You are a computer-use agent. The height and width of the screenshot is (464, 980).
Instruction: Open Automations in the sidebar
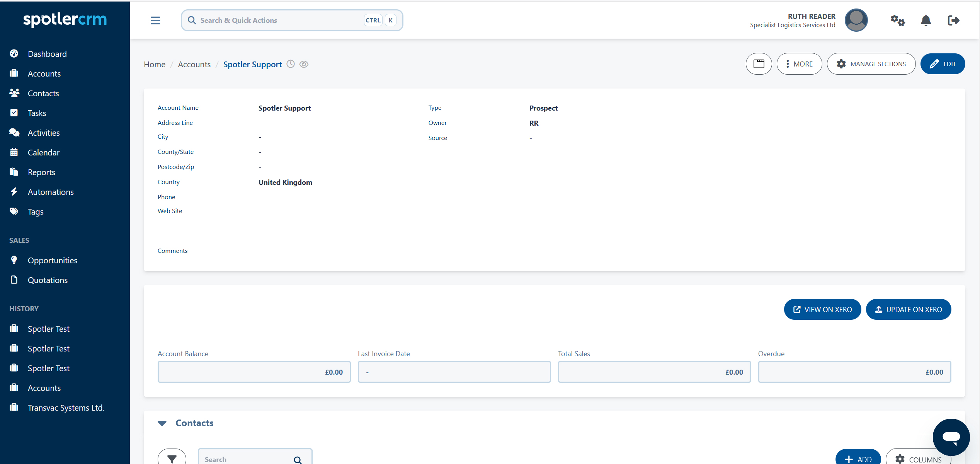point(51,192)
